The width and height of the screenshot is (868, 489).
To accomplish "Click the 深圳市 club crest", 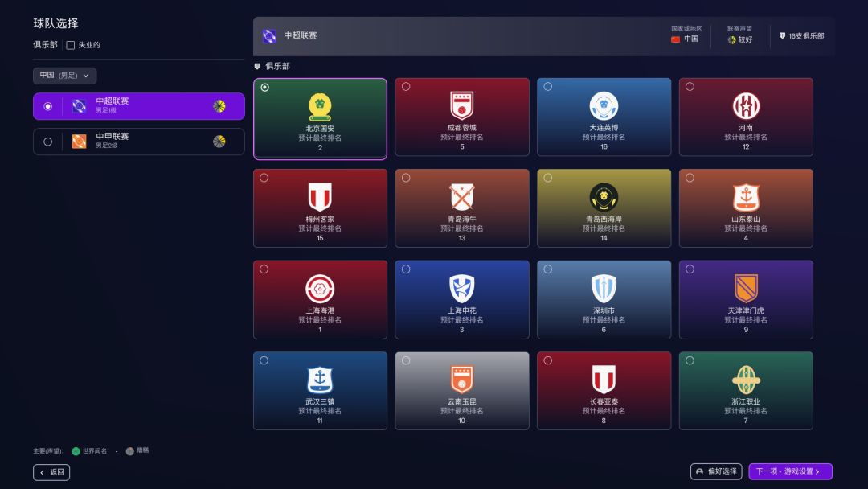I will [604, 289].
